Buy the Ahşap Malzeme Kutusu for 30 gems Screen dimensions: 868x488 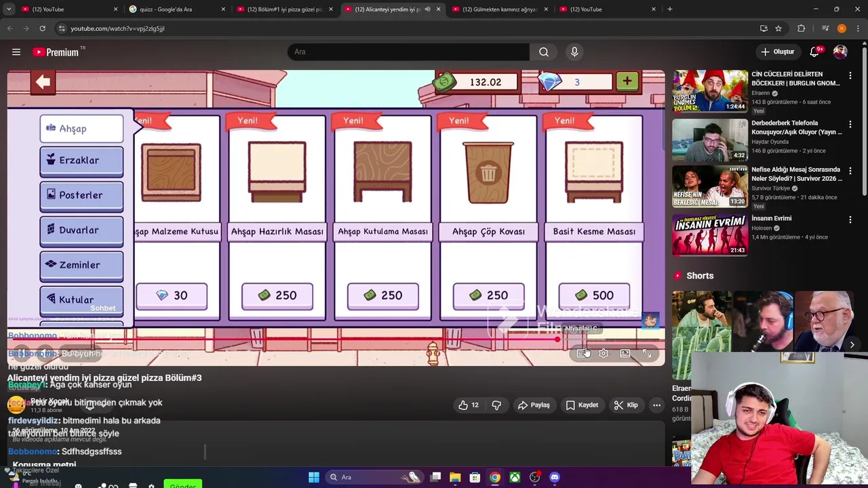click(x=172, y=296)
